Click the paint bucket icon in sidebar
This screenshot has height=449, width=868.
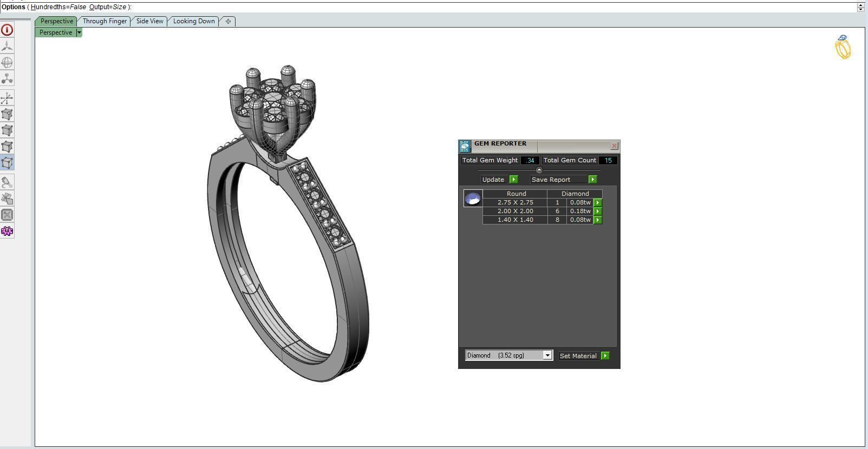pos(7,183)
